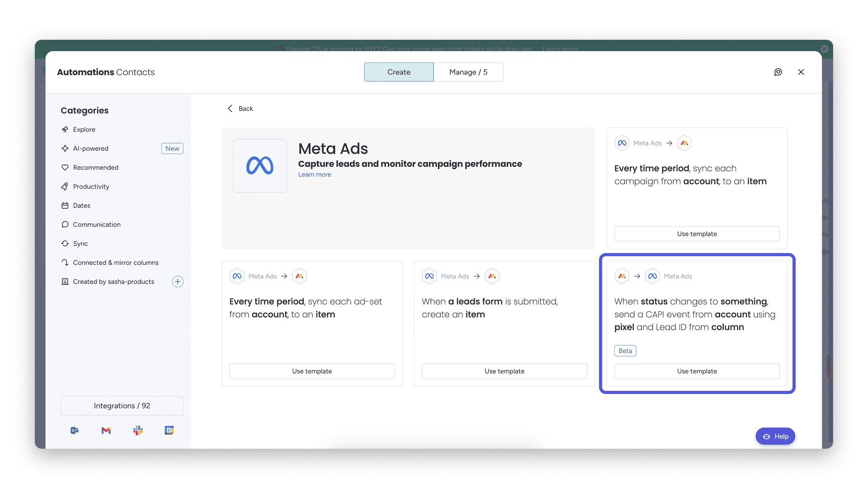Select the Dates category

tap(81, 206)
